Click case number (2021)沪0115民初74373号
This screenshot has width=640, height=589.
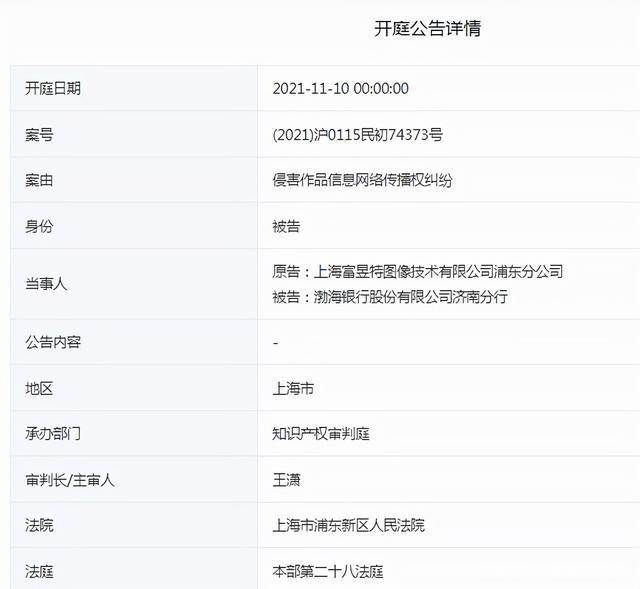click(358, 134)
